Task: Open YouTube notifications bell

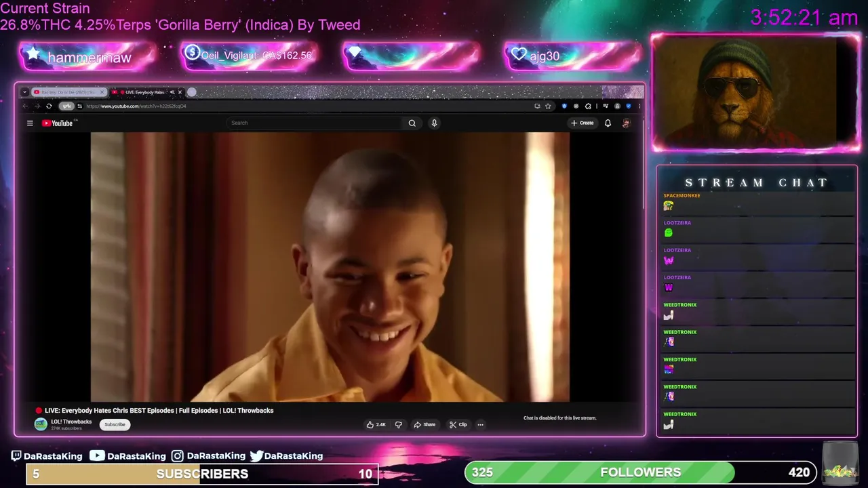Action: (608, 123)
